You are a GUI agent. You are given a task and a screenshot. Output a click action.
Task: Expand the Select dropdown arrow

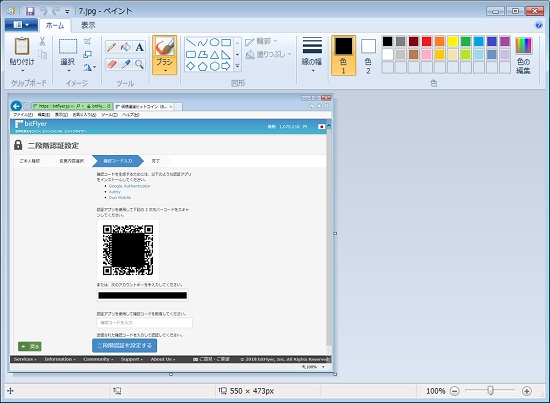click(68, 70)
